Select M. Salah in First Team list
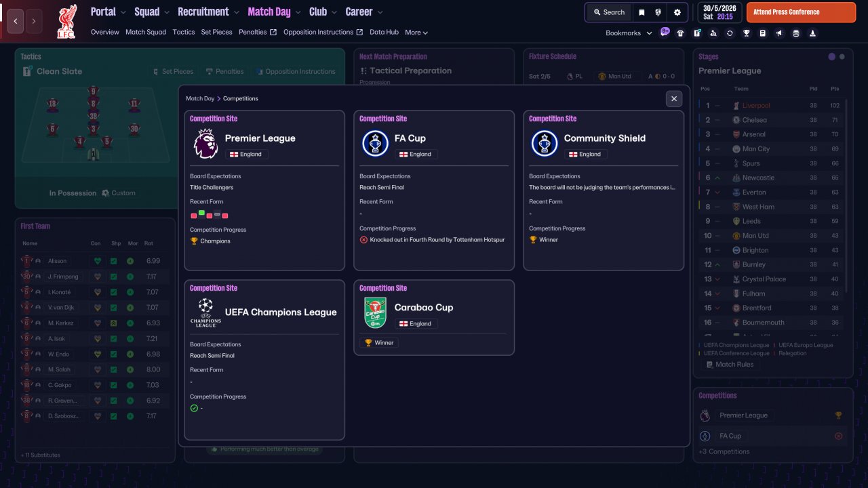 click(59, 369)
